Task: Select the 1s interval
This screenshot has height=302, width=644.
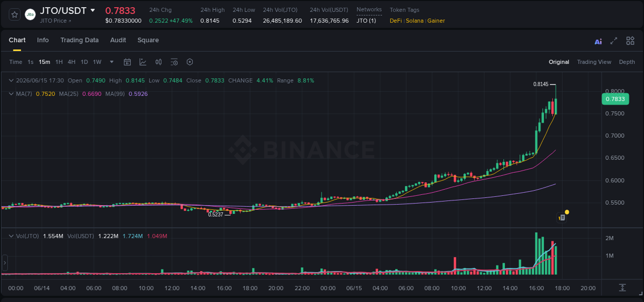Action: click(30, 62)
